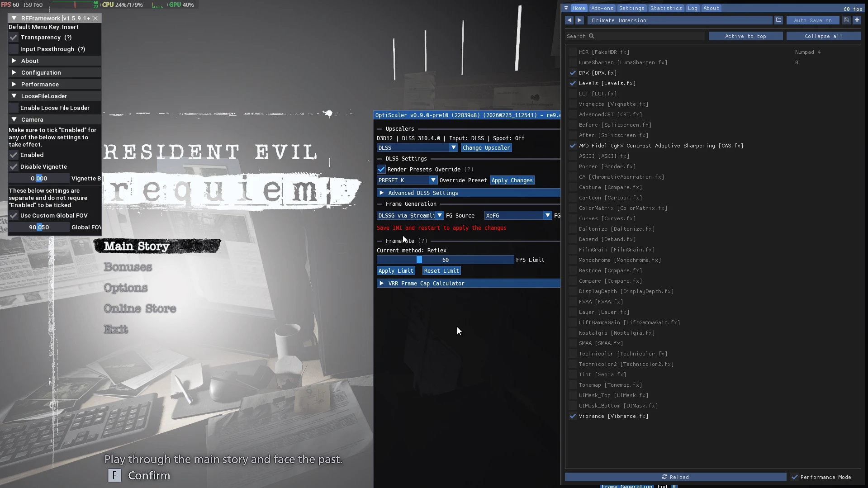Click Apply Changes for DLSS preset
The image size is (868, 488).
tap(512, 180)
